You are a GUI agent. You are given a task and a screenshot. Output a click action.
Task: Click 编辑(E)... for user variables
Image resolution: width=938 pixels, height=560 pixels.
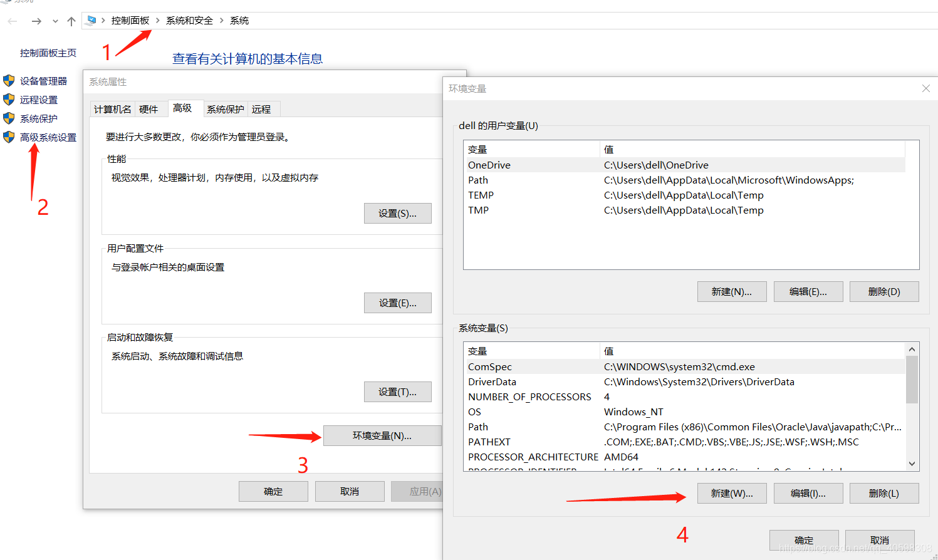pyautogui.click(x=808, y=292)
